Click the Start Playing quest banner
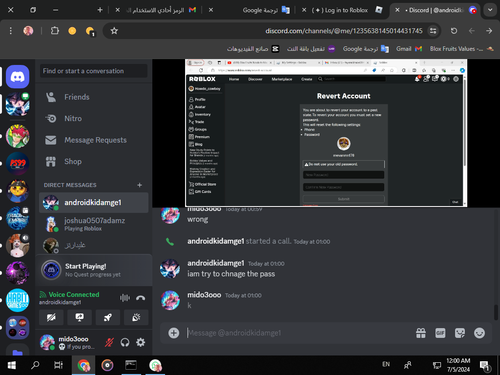The height and width of the screenshot is (375, 500). [x=94, y=270]
